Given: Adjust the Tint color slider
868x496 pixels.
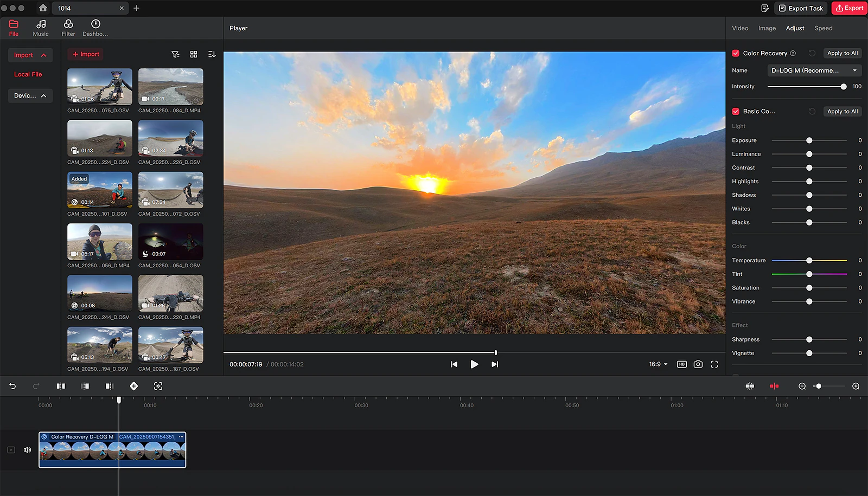Looking at the screenshot, I should [809, 274].
